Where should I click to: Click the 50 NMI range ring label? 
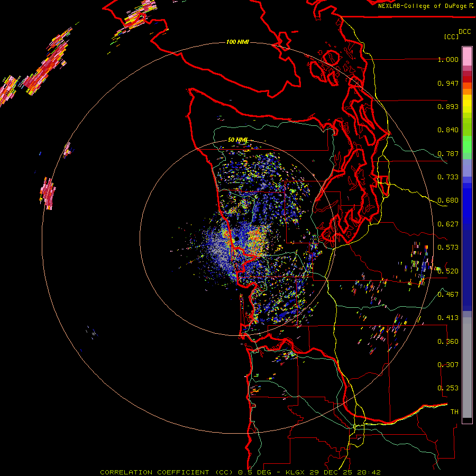tap(237, 140)
